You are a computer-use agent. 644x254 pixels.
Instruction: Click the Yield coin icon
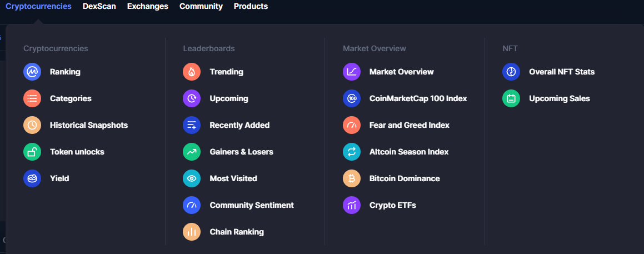tap(32, 178)
